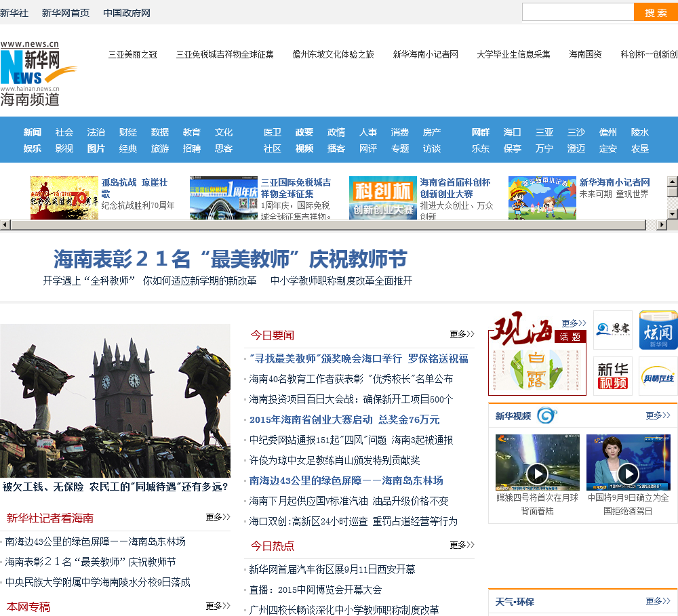The image size is (678, 616).
Task: Open headline 海南表彰21名最美教师
Action: tap(231, 259)
